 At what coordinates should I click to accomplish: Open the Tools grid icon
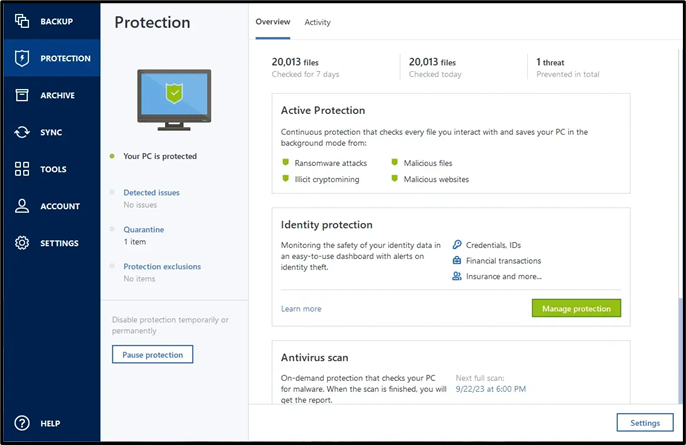pyautogui.click(x=22, y=169)
